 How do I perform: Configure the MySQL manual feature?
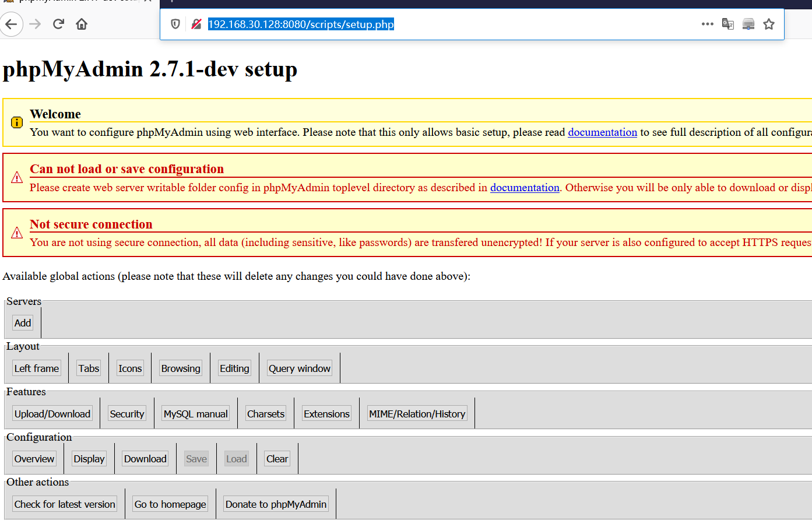pos(195,413)
